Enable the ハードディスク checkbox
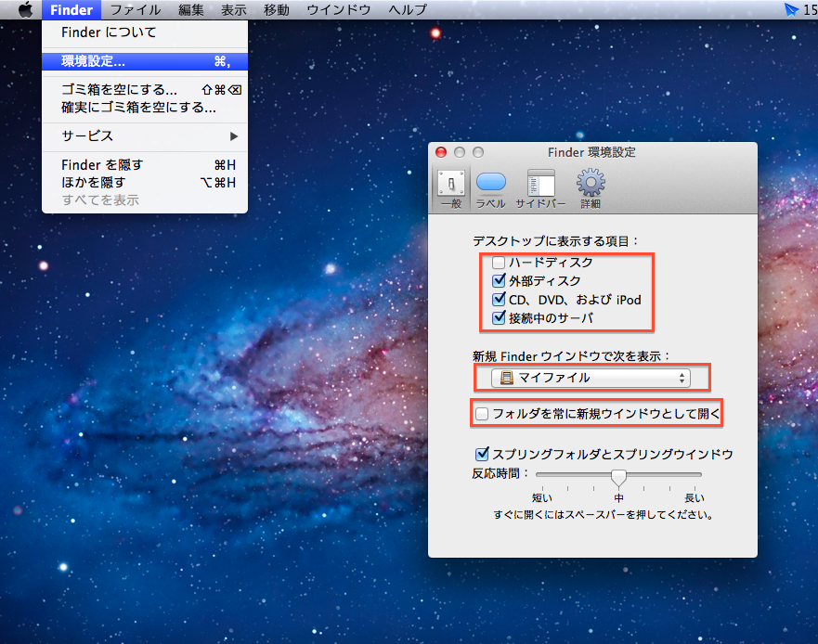 [499, 262]
